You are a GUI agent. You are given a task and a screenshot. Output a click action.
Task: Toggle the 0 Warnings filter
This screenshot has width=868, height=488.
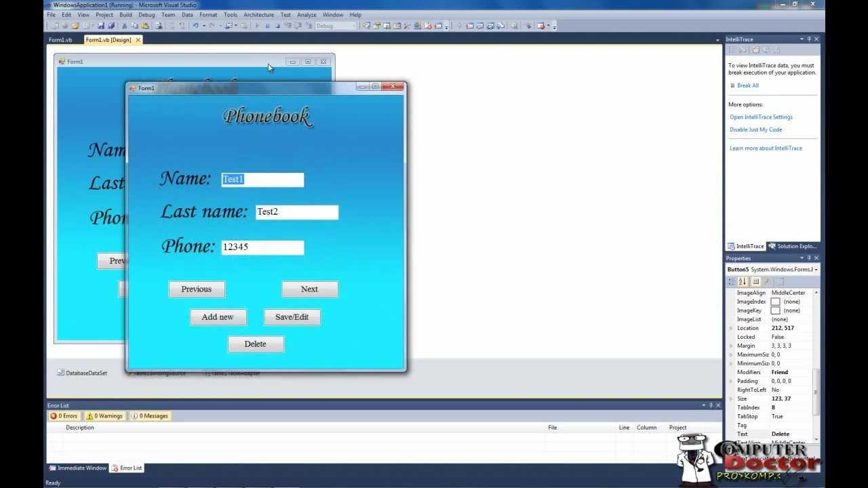pyautogui.click(x=104, y=416)
